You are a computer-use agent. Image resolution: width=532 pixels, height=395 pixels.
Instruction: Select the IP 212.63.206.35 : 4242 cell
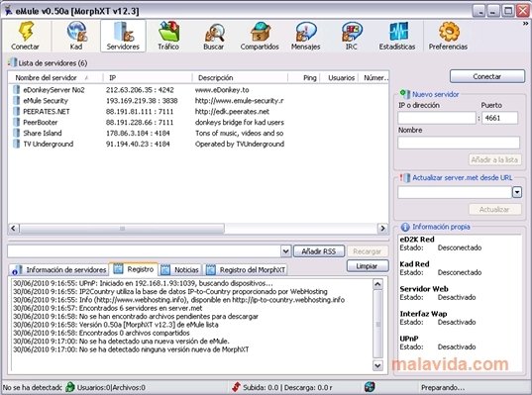[x=140, y=90]
